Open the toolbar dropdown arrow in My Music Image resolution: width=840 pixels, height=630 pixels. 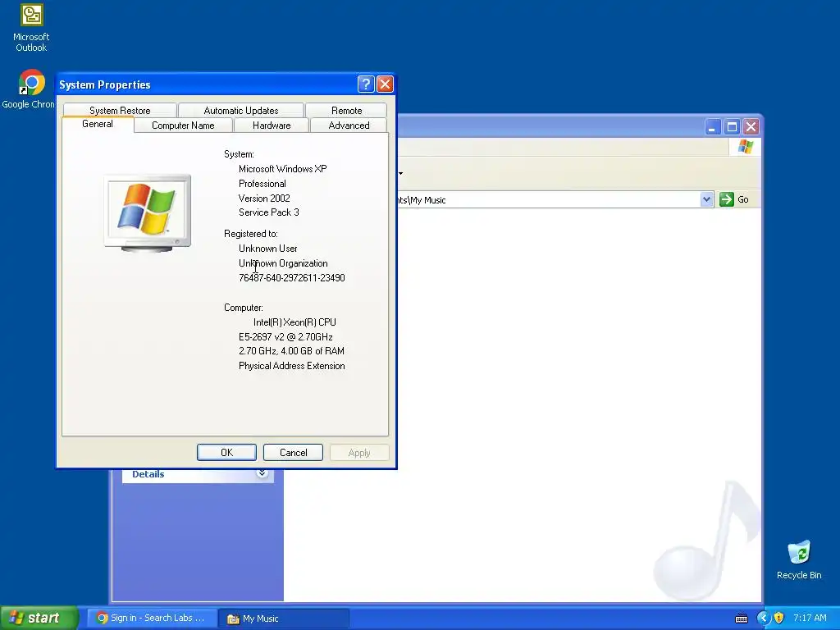(x=400, y=173)
